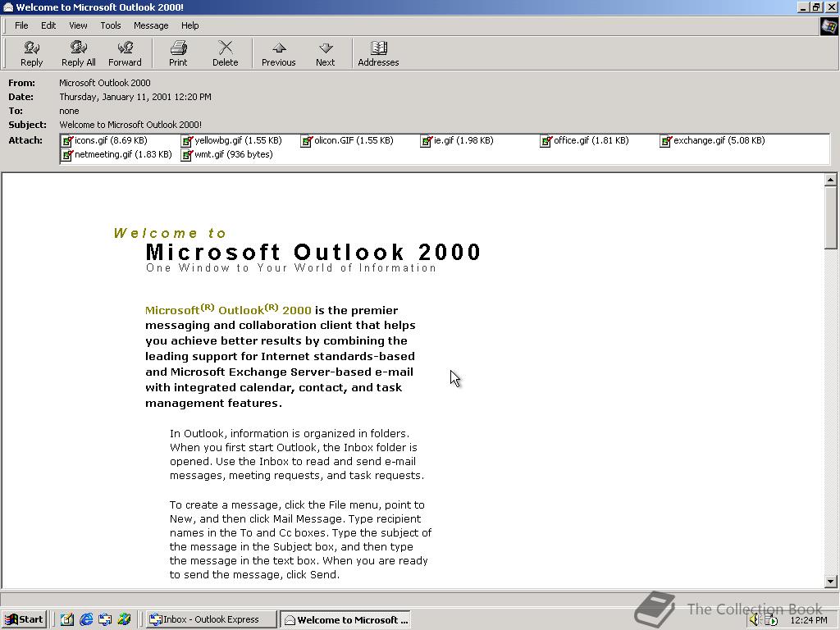Image resolution: width=840 pixels, height=630 pixels.
Task: Open the Help menu
Action: click(x=189, y=25)
